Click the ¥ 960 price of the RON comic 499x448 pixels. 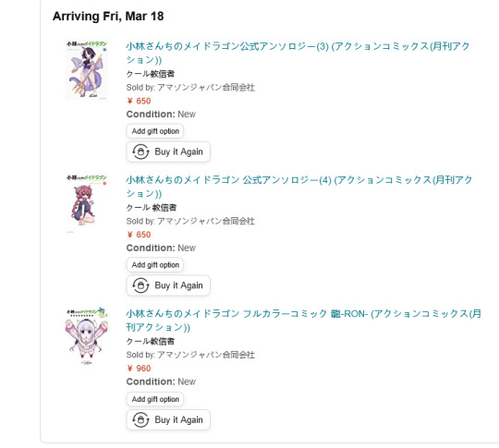pyautogui.click(x=139, y=369)
